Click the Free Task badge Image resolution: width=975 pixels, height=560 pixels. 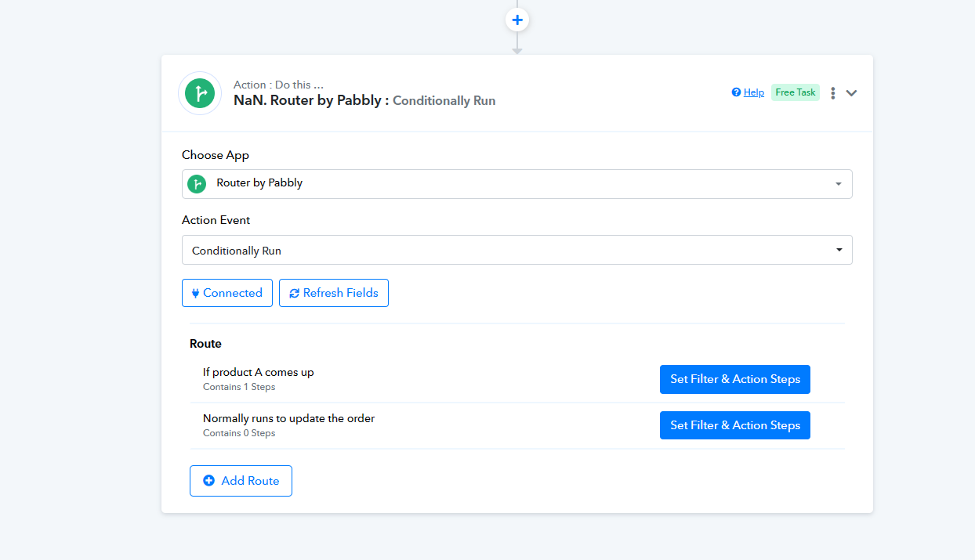click(x=796, y=92)
